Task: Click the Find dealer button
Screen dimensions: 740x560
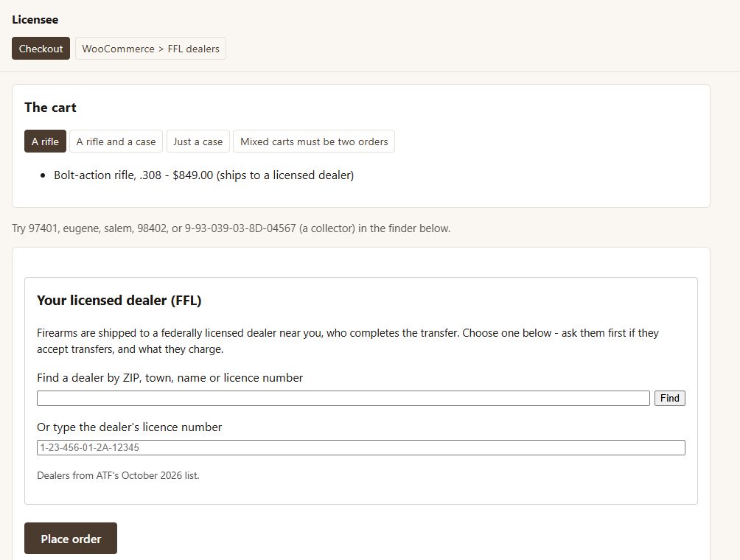Action: 670,398
